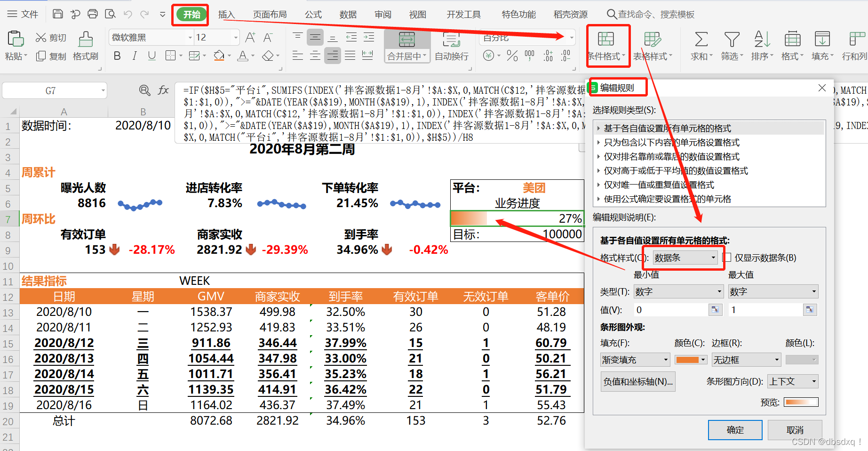Switch to the 公式 tab
This screenshot has height=451, width=868.
(x=313, y=14)
